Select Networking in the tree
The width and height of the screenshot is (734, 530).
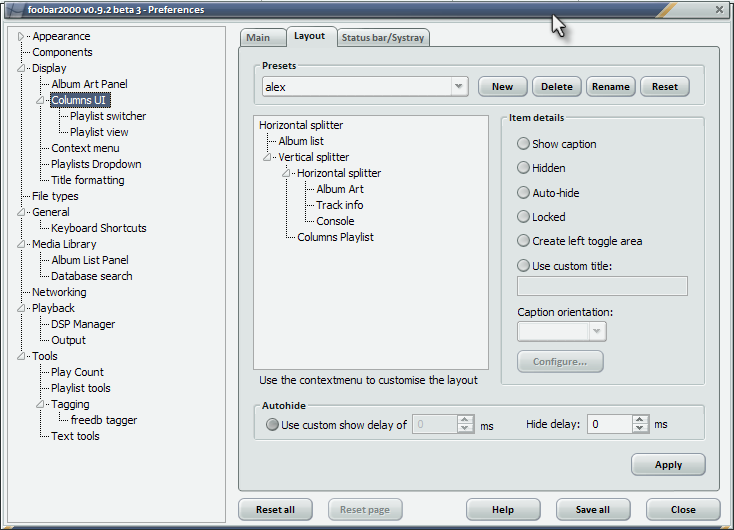[x=59, y=292]
